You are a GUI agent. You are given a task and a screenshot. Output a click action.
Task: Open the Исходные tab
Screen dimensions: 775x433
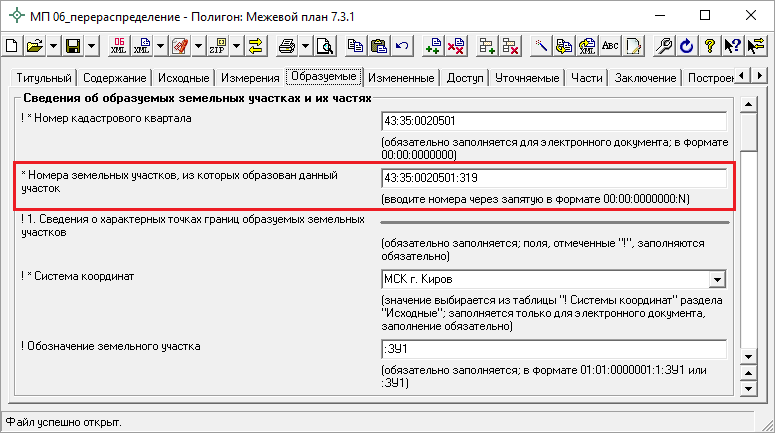tap(184, 78)
